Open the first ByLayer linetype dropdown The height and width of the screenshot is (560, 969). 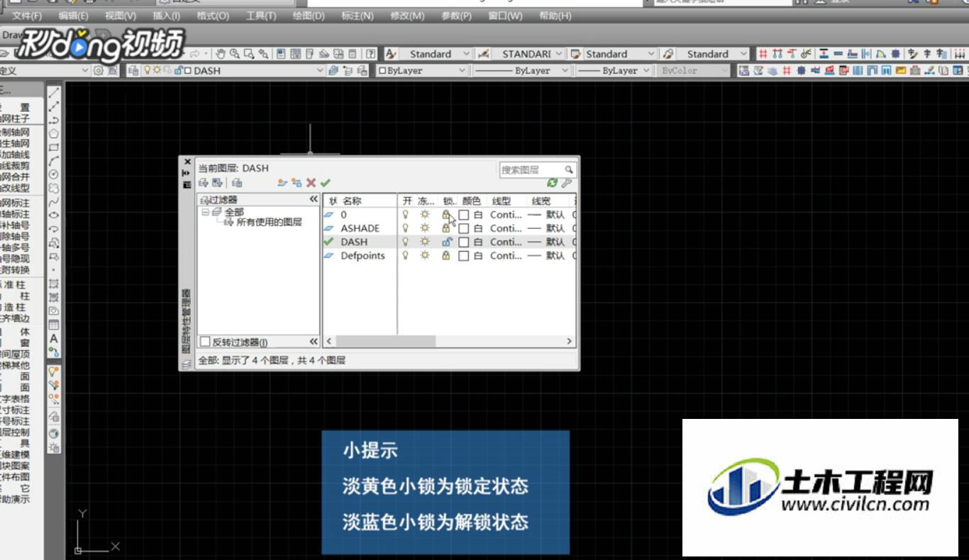(565, 70)
